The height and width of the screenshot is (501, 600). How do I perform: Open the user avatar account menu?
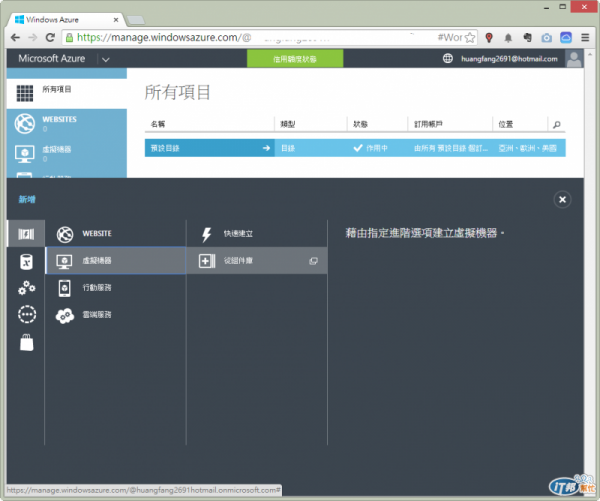(574, 59)
